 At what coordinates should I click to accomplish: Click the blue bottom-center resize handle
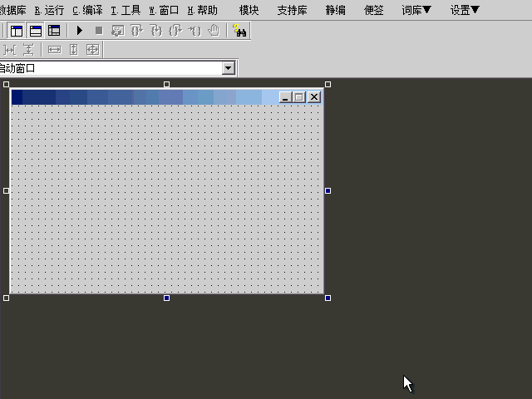166,298
